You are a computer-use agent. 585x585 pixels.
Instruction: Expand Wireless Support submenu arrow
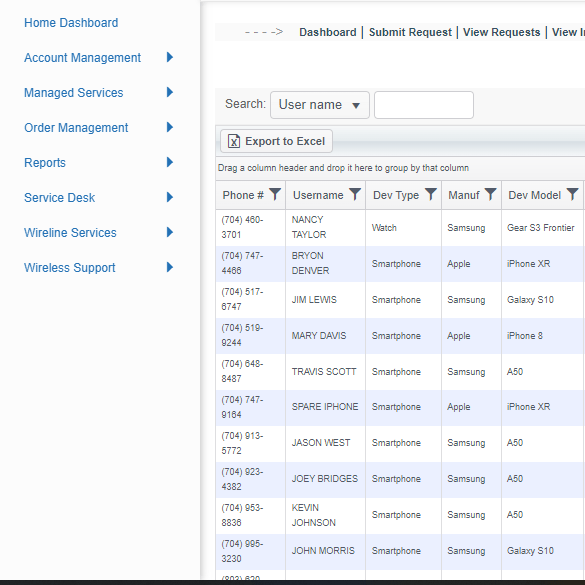click(170, 267)
